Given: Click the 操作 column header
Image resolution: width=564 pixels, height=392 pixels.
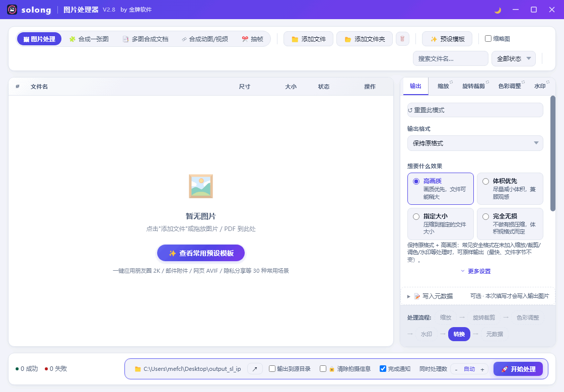Looking at the screenshot, I should (370, 87).
